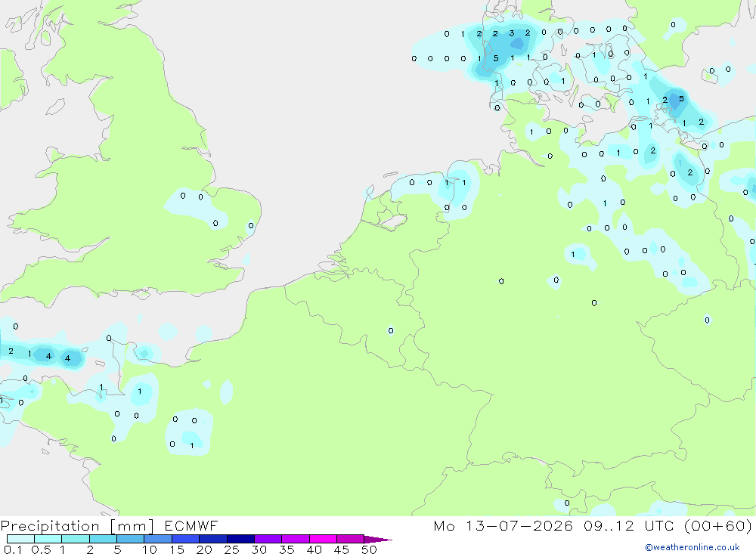Select the 10–15 mm blue legend swatch
This screenshot has height=554, width=756.
pyautogui.click(x=158, y=539)
